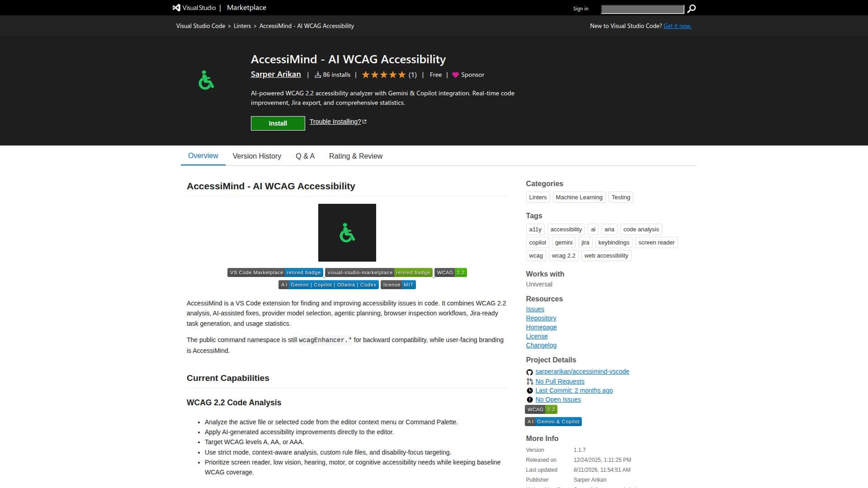Switch to the Overview tab

[203, 156]
